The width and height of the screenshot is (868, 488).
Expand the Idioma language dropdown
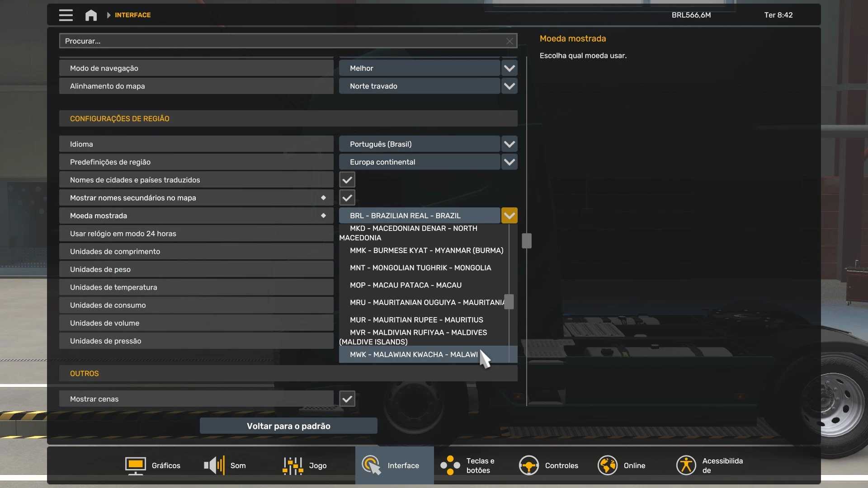coord(509,144)
